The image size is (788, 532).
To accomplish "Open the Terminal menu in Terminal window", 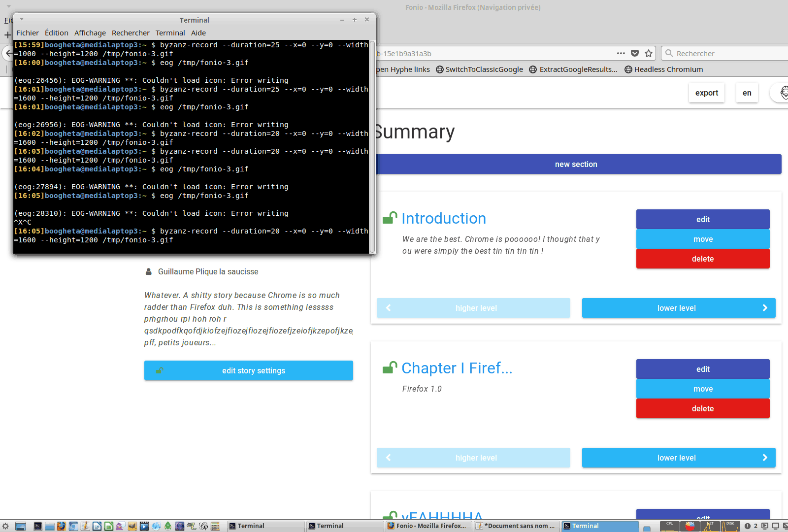I will (x=170, y=33).
